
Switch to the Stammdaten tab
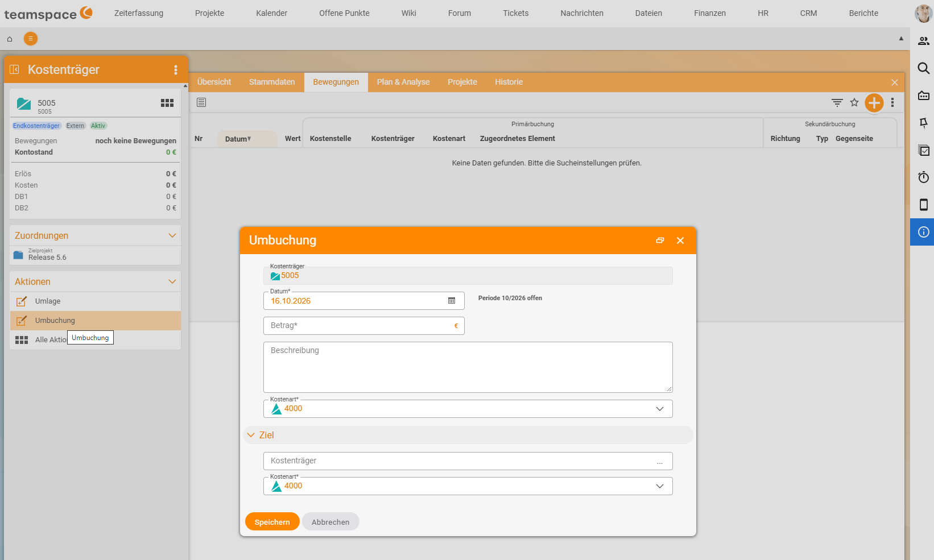272,82
